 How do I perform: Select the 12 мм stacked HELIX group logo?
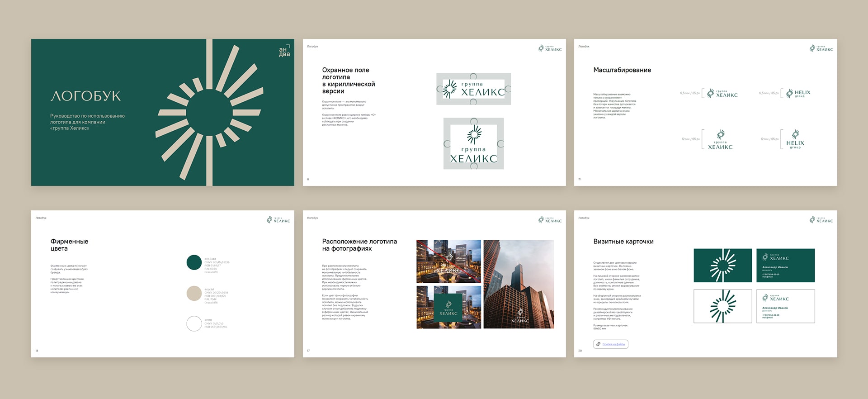point(795,140)
